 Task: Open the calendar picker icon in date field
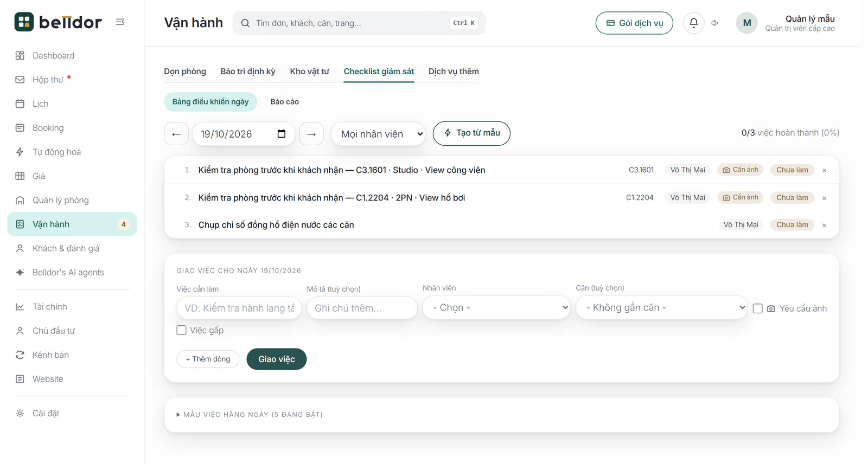[282, 134]
